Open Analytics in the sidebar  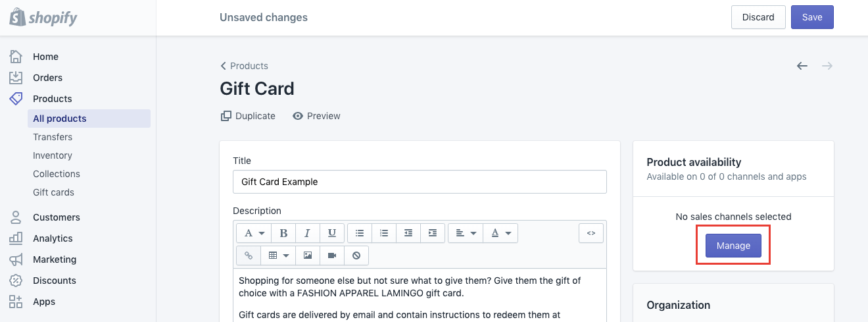pyautogui.click(x=53, y=238)
